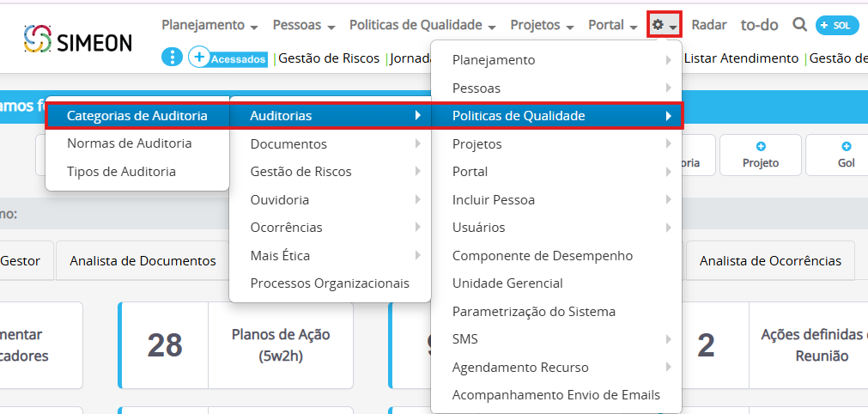This screenshot has height=414, width=868.
Task: Click the Gol plus shortcut tile
Action: [845, 155]
